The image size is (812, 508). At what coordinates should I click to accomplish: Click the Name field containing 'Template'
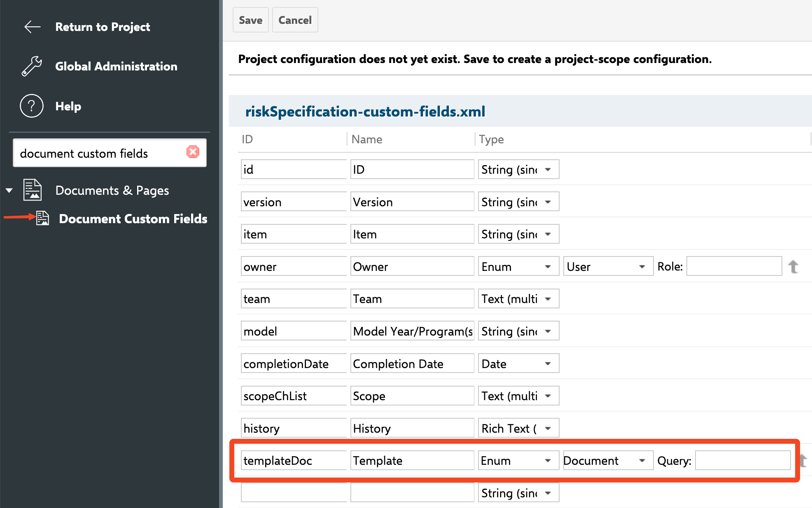tap(412, 460)
